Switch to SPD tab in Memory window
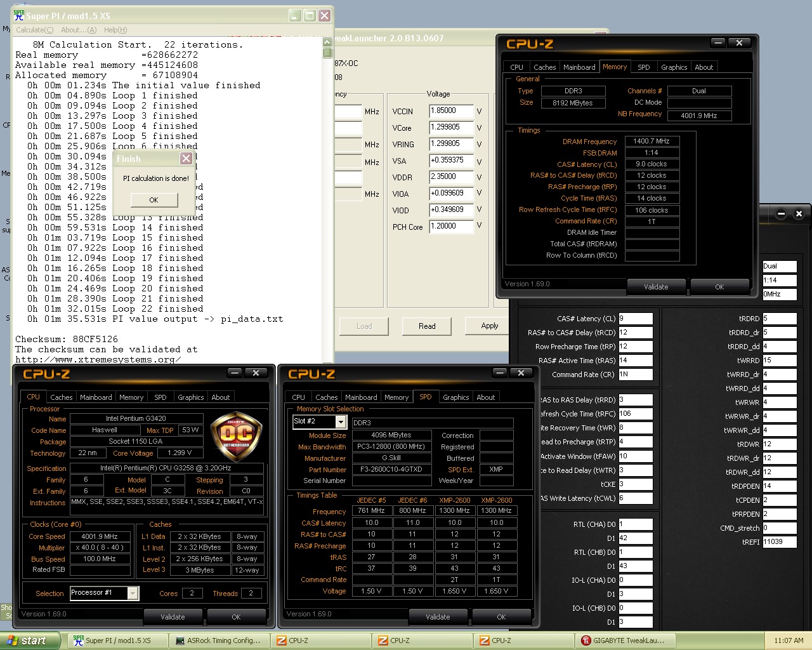812x650 pixels. (x=643, y=67)
